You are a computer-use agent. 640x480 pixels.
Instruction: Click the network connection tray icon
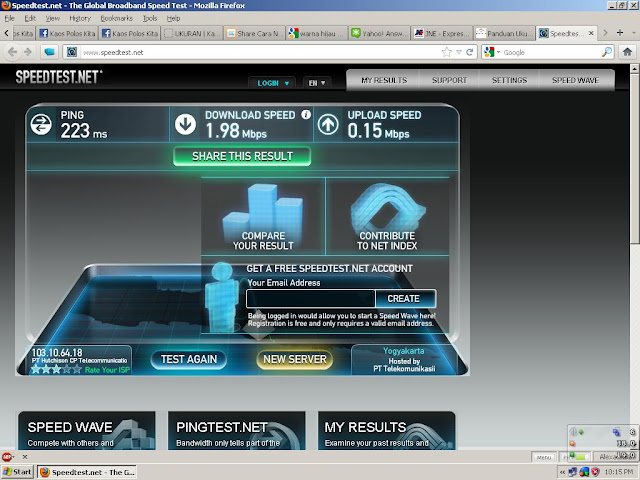pyautogui.click(x=573, y=472)
